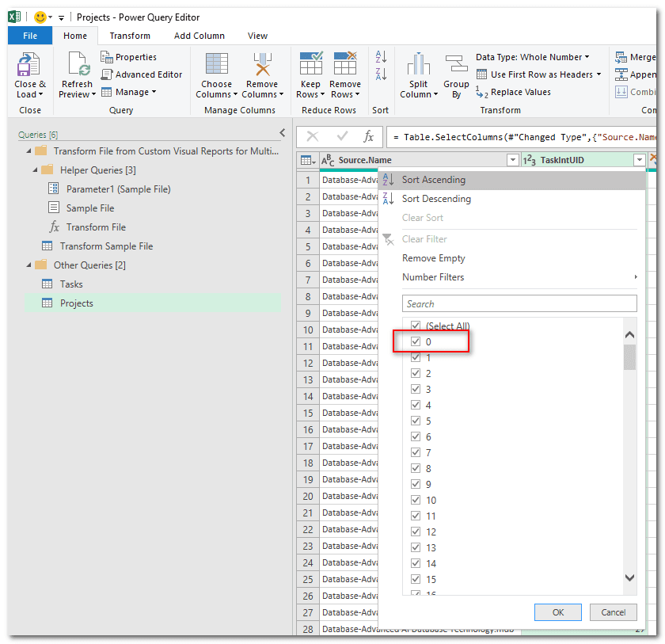This screenshot has width=665, height=644.
Task: Switch to the Transform tab
Action: (x=130, y=36)
